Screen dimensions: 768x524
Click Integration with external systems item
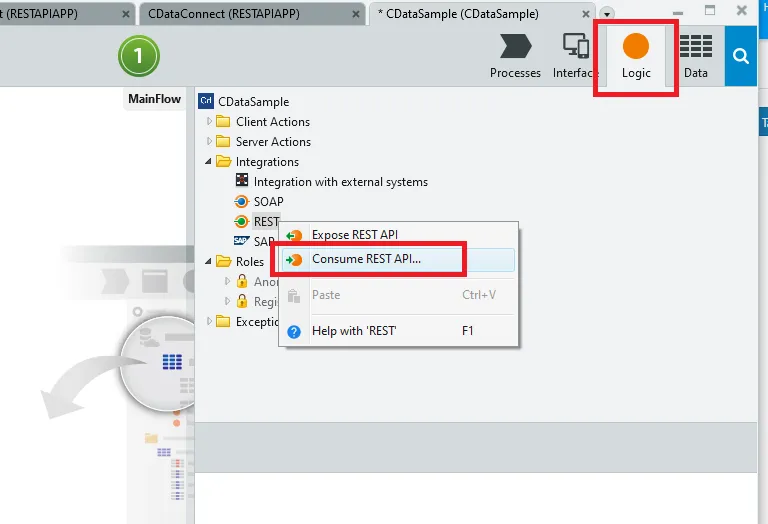point(340,181)
